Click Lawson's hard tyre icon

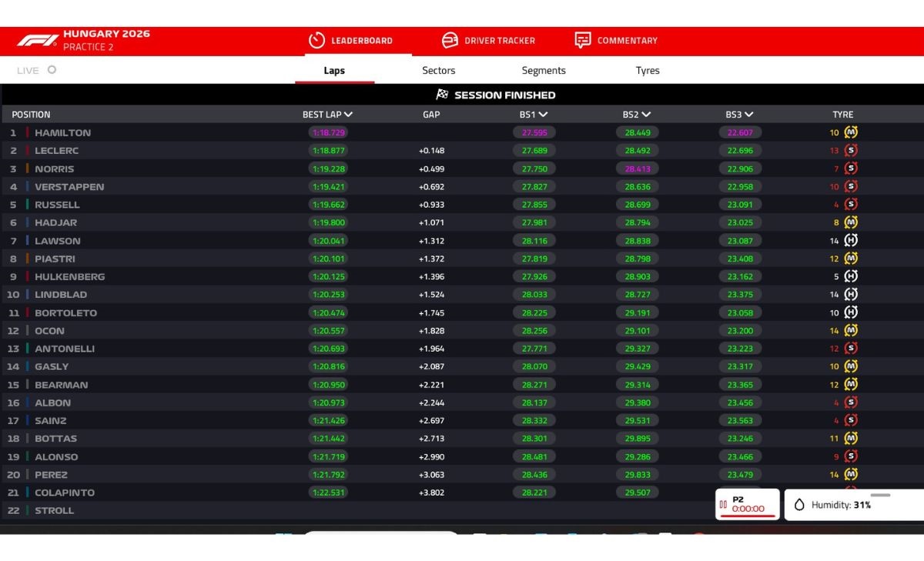coord(851,240)
